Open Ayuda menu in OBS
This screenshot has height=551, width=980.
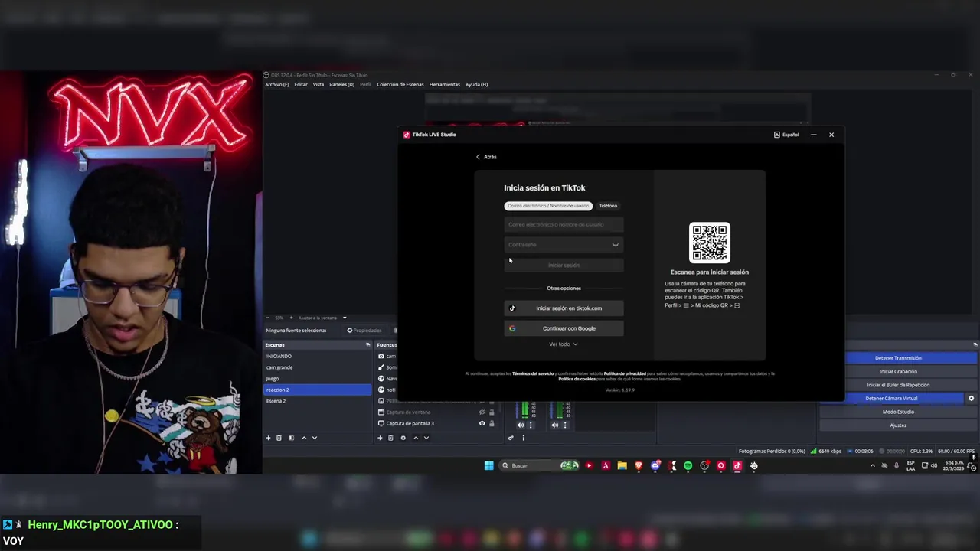(476, 84)
